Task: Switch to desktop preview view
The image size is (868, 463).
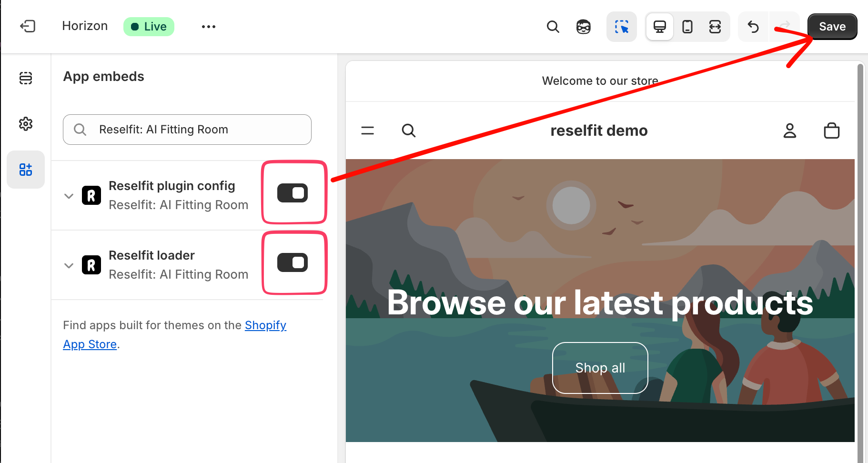Action: (659, 27)
